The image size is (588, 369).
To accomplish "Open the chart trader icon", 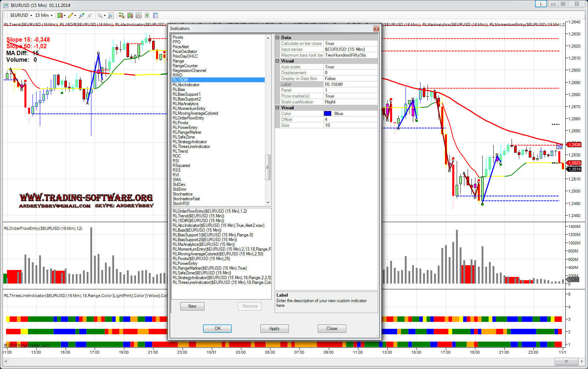I will click(x=121, y=15).
